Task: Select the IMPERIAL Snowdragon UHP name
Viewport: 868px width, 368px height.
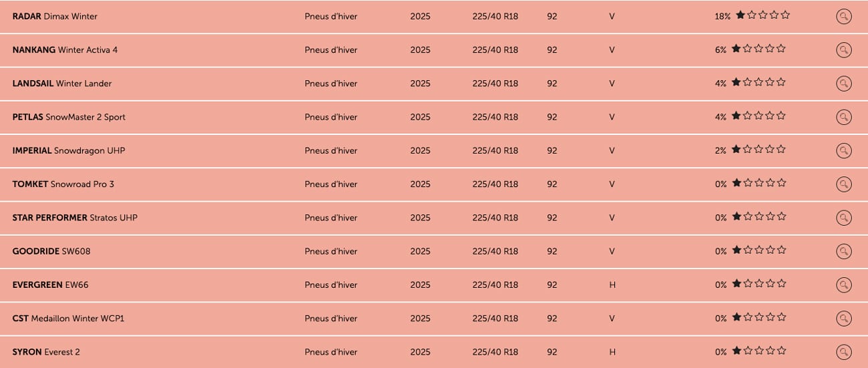Action: [x=69, y=151]
